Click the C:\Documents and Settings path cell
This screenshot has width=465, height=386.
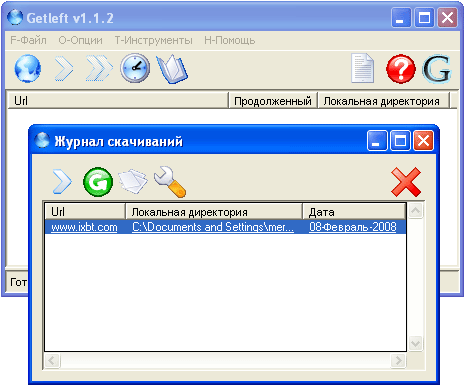pos(213,227)
